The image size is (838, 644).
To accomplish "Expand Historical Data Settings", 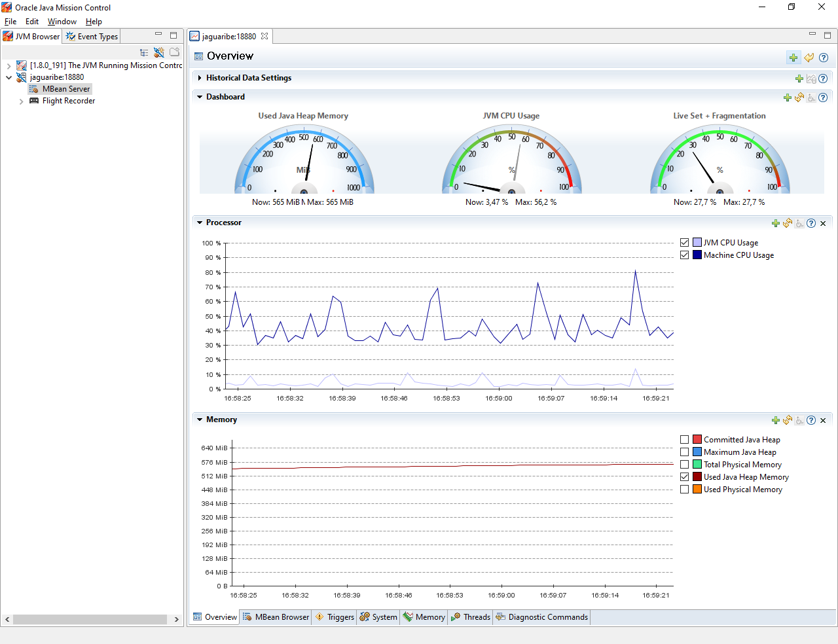I will point(200,77).
